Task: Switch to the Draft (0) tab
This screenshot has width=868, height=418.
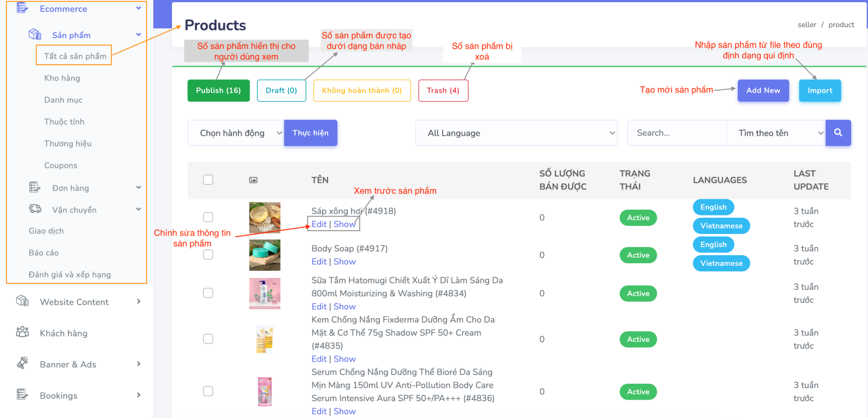Action: (x=281, y=91)
